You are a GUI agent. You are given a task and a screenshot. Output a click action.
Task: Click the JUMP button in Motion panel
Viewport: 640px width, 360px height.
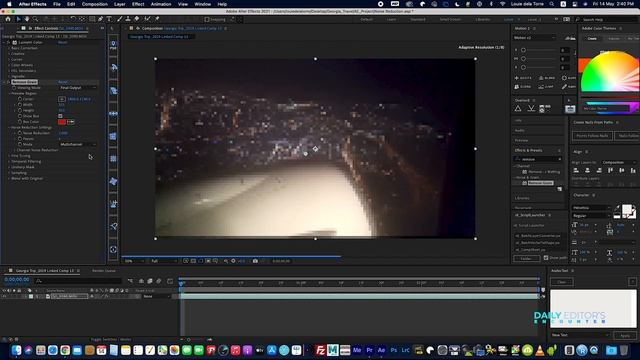547,87
